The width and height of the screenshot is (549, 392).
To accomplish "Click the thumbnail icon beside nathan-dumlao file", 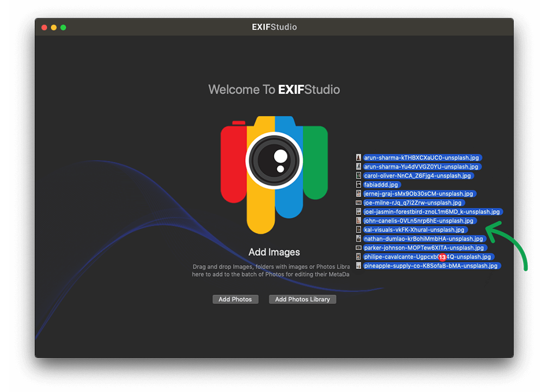I will (x=358, y=238).
